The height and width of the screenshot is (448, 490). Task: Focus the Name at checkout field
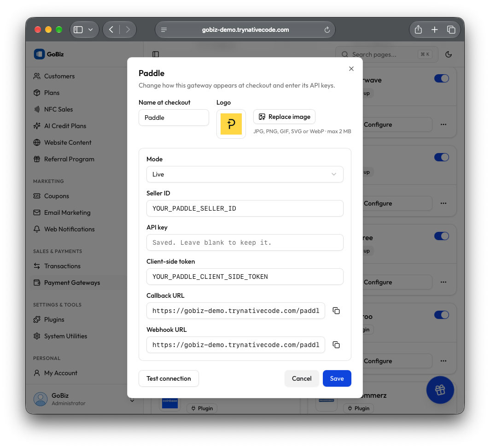174,118
